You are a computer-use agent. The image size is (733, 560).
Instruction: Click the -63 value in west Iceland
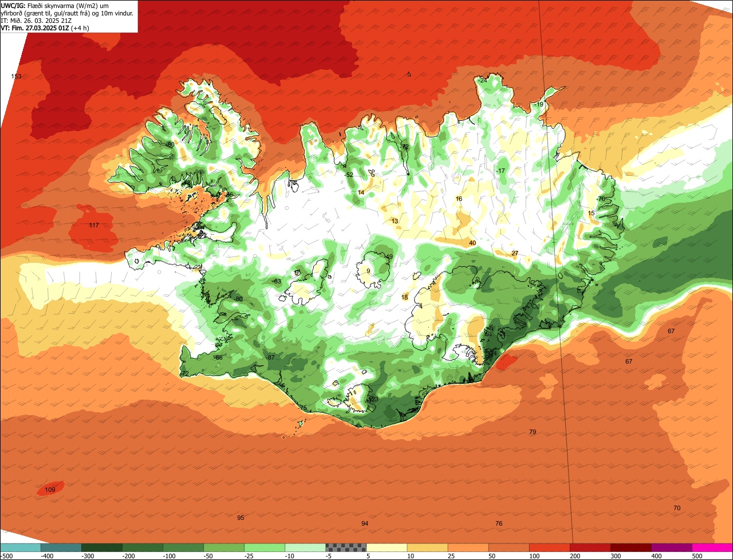(277, 281)
